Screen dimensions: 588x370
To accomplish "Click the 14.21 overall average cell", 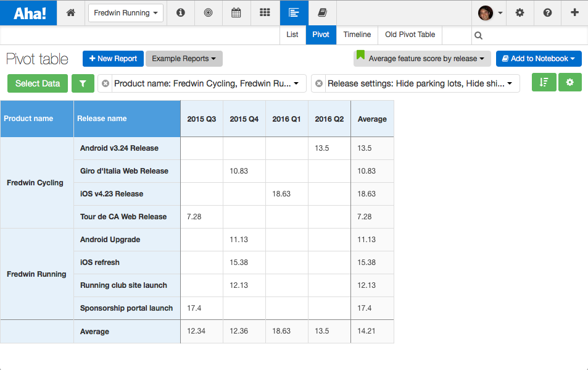I will point(373,331).
